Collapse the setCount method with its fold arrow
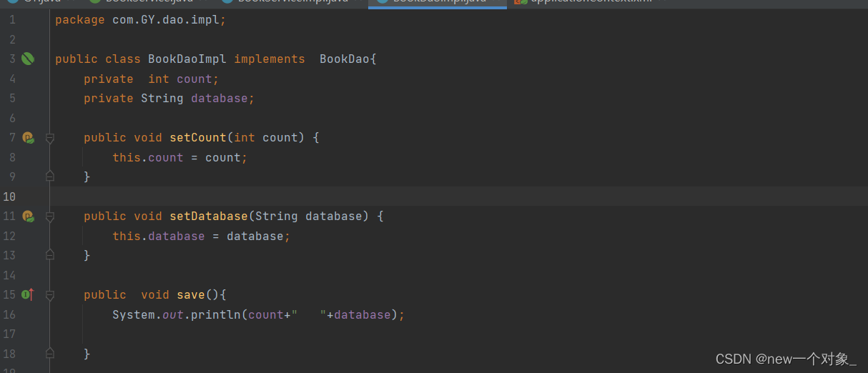This screenshot has width=868, height=373. click(x=50, y=138)
